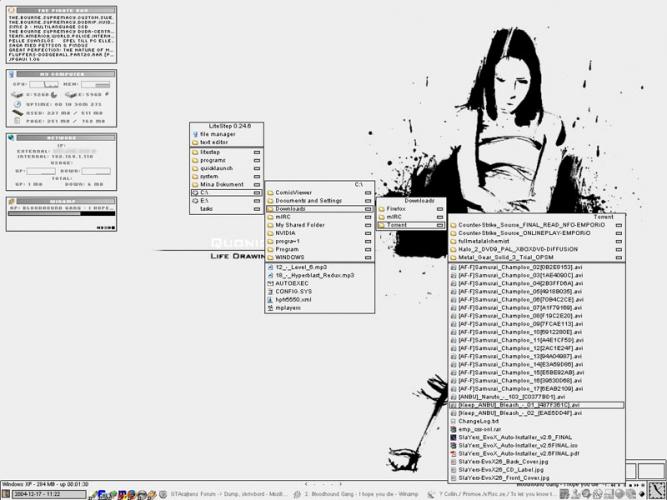Click the archive icon for emp_css-onl.rar
The width and height of the screenshot is (667, 500).
[453, 429]
